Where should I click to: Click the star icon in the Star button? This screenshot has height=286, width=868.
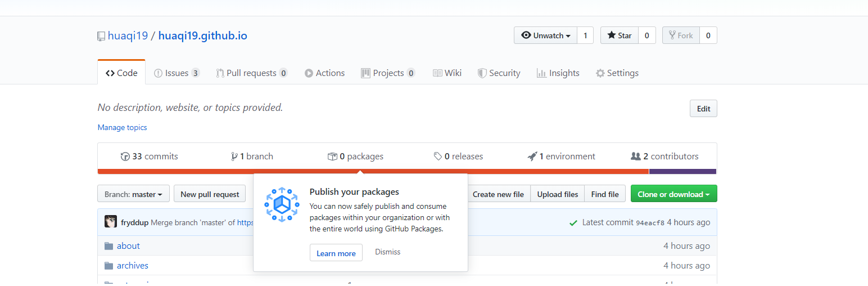(x=612, y=35)
